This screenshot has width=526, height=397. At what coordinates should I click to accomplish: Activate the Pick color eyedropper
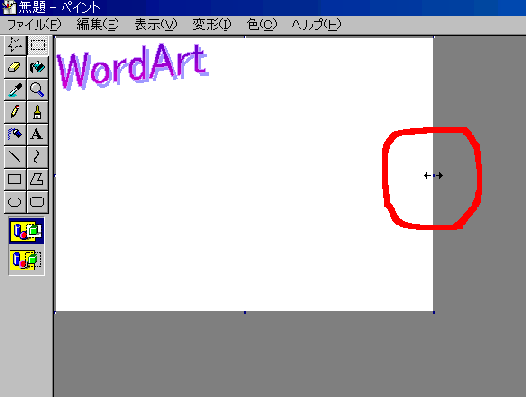(x=15, y=90)
